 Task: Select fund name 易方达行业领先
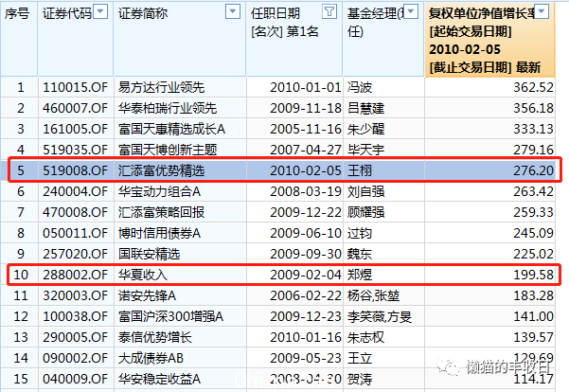tap(161, 87)
